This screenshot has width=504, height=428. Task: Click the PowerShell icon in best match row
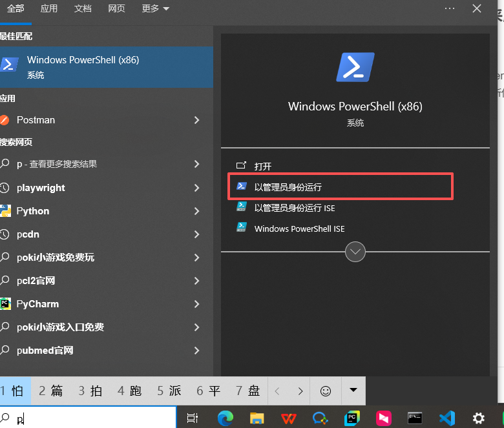click(x=8, y=65)
